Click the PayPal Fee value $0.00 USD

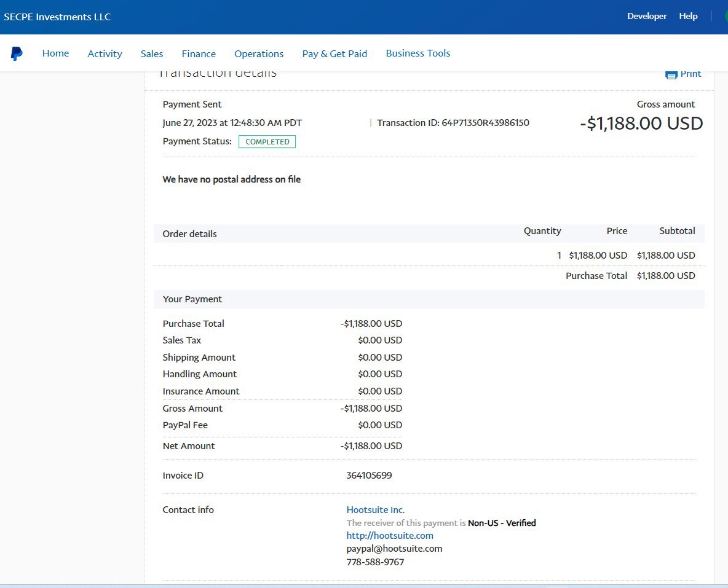pyautogui.click(x=380, y=425)
